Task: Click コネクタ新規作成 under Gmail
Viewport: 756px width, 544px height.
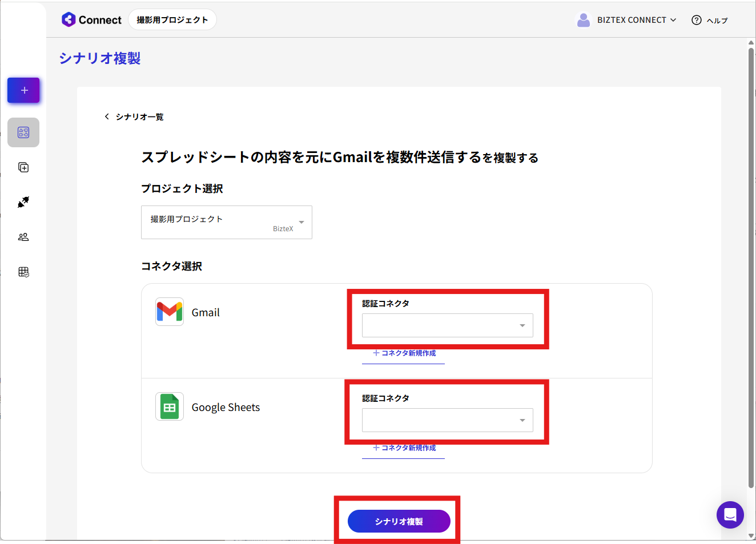Action: (x=404, y=353)
